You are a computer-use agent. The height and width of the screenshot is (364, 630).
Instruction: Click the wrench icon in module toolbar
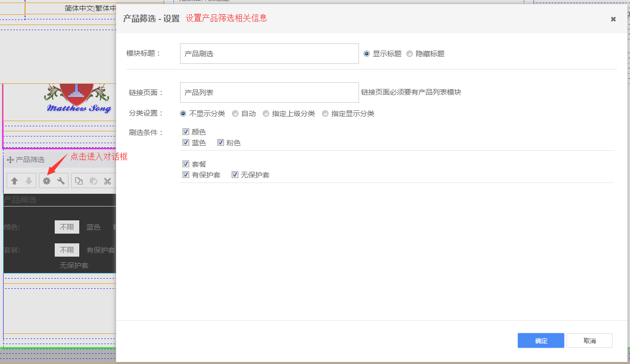(x=61, y=181)
